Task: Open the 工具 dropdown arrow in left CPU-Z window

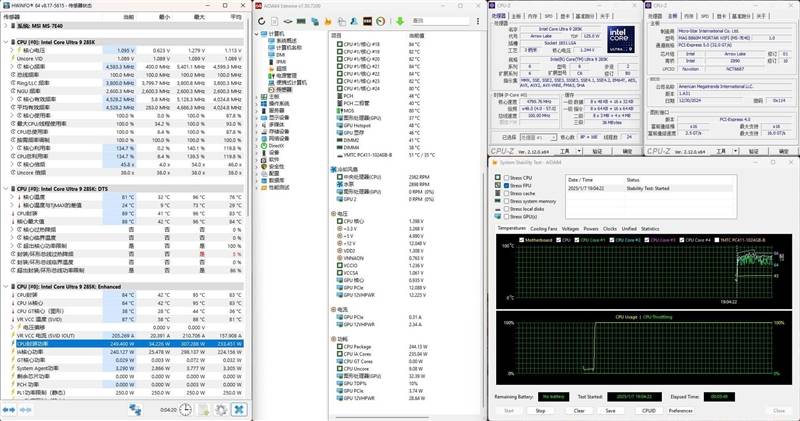Action: [579, 152]
